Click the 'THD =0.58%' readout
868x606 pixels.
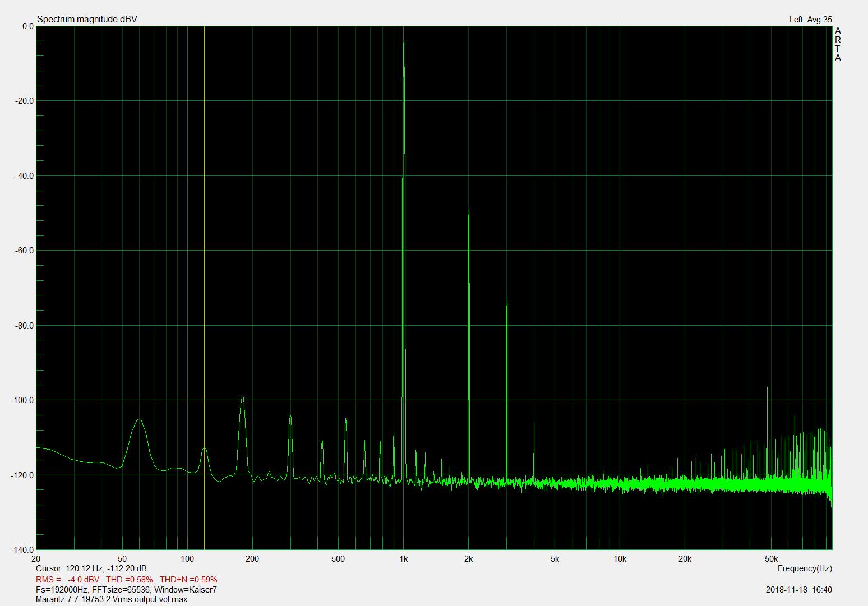[x=129, y=579]
